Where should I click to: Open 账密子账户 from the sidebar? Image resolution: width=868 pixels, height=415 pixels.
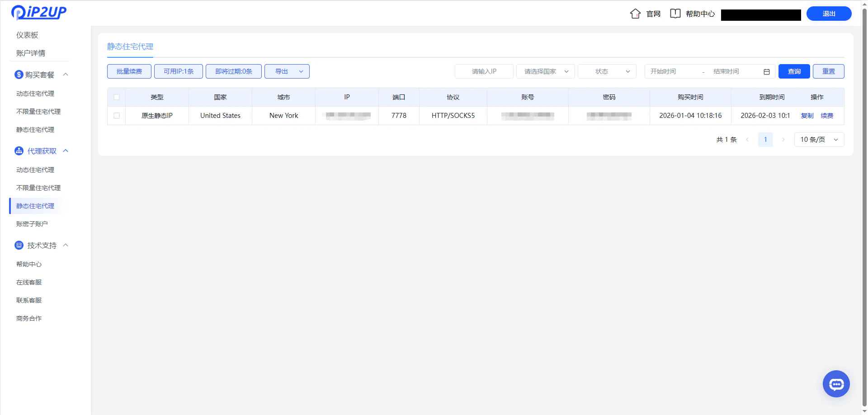point(32,223)
